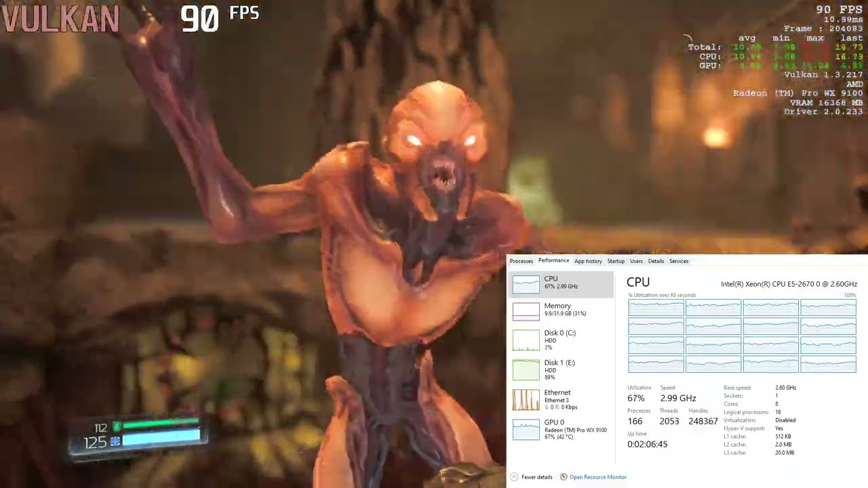Click the blue armor bar in HUD
The width and height of the screenshot is (868, 488).
161,441
